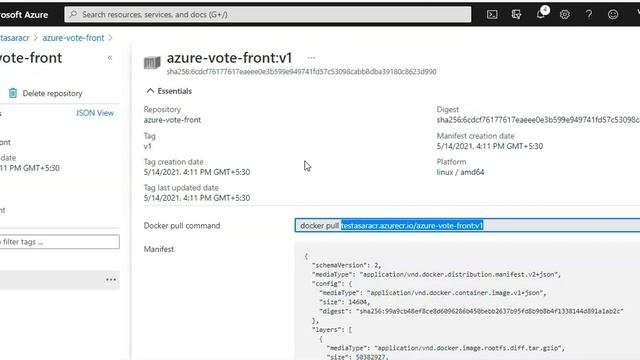The width and height of the screenshot is (640, 360).
Task: Click the azure-vote-front:v1 page title
Action: pyautogui.click(x=229, y=58)
